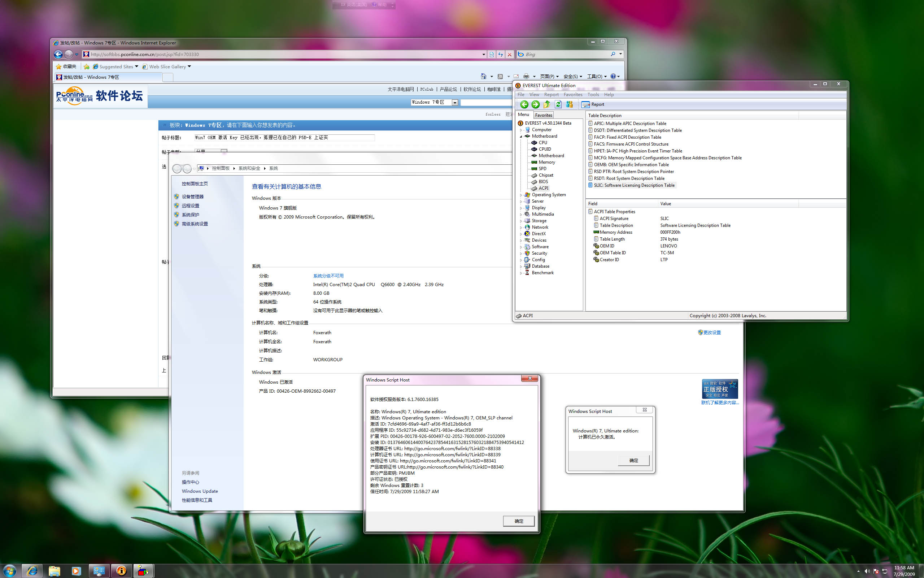The height and width of the screenshot is (578, 924).
Task: Open Help menu in EVEREST
Action: pos(609,94)
